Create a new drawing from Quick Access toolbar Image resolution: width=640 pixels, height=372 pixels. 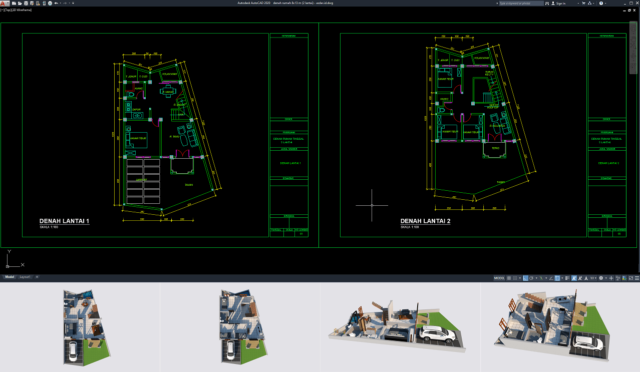(14, 3)
